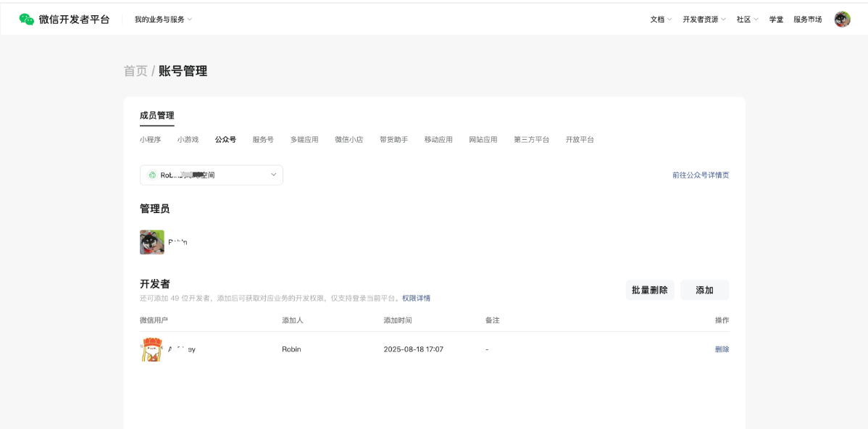868x429 pixels.
Task: Click the green account icon in selector
Action: click(x=152, y=175)
